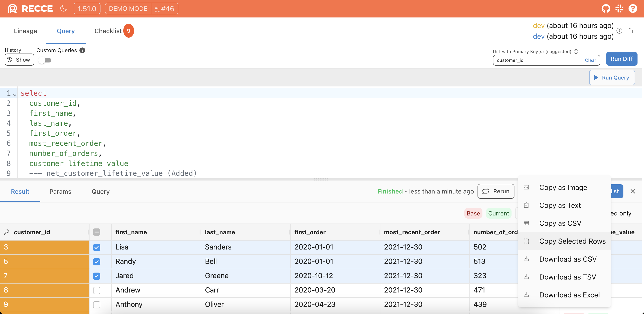The width and height of the screenshot is (644, 314).
Task: Click the cell 2020-10-12
Action: (335, 276)
